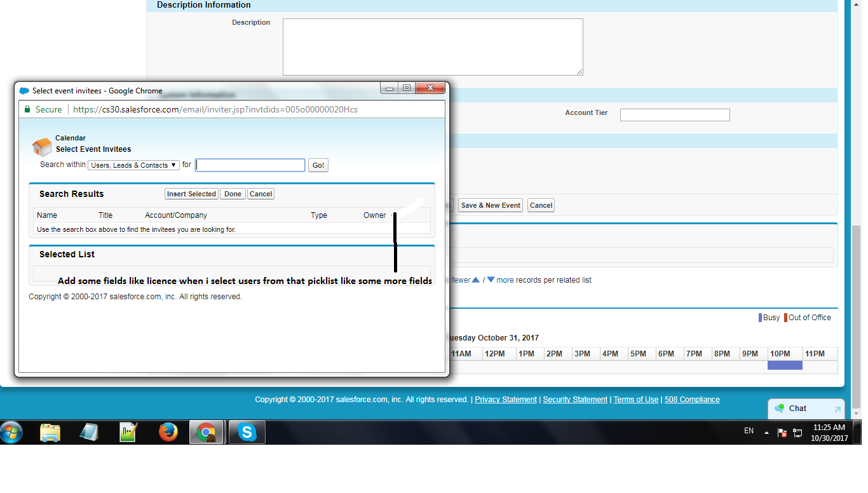Click the popup address bar URL
868x493 pixels.
(215, 109)
